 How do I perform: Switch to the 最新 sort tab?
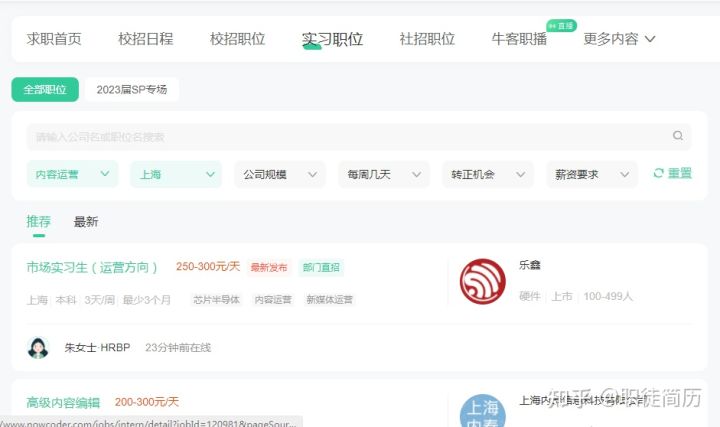[86, 222]
